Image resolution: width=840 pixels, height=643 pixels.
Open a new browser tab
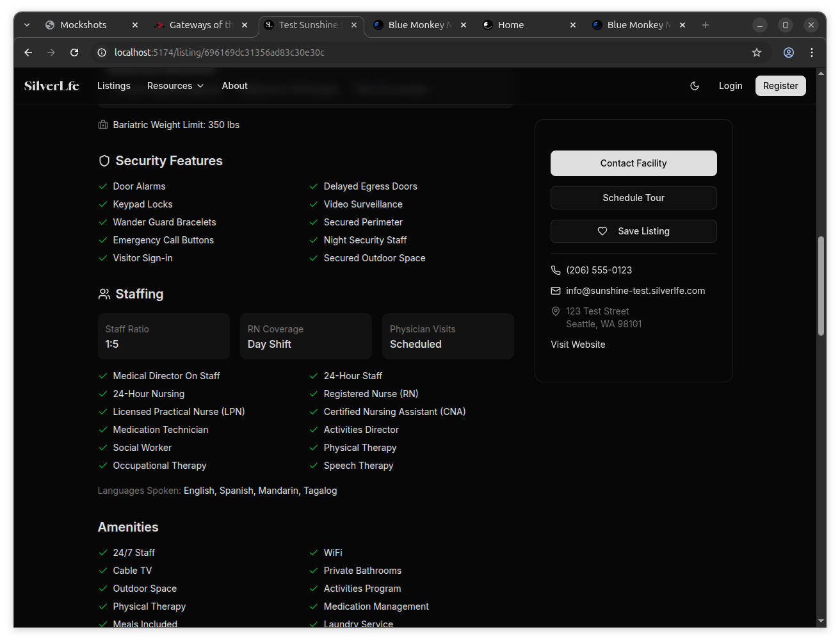tap(706, 25)
